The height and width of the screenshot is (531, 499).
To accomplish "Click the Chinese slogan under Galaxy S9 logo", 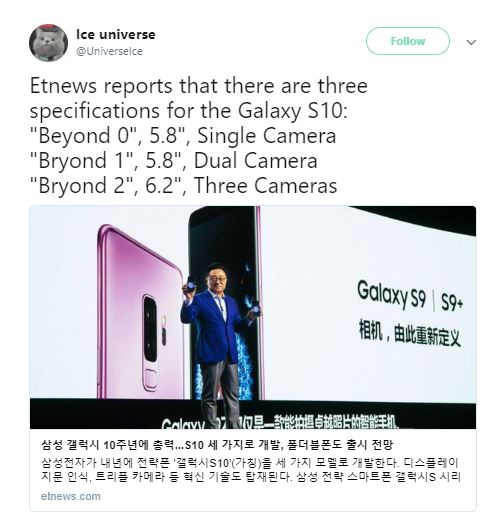I will pos(410,334).
